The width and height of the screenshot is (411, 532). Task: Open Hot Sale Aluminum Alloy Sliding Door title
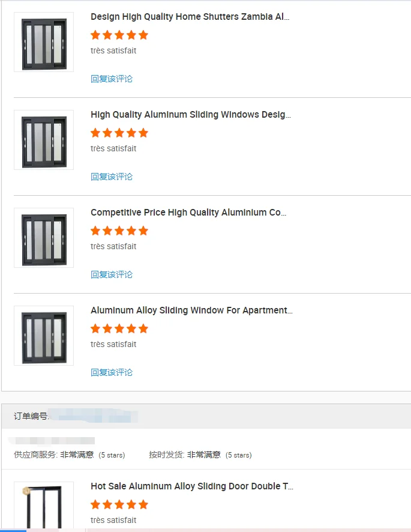(192, 486)
